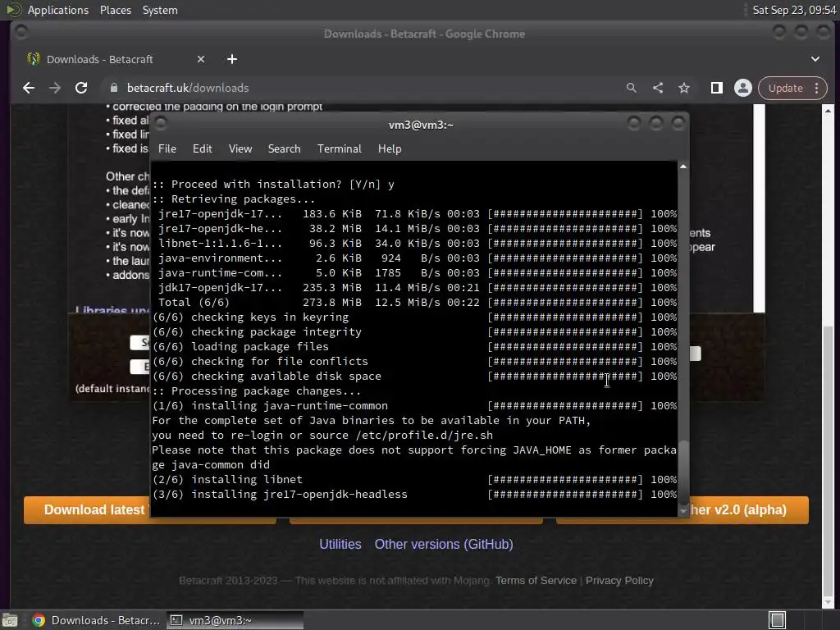Click the Chrome Update button
The height and width of the screenshot is (630, 840).
(x=785, y=88)
